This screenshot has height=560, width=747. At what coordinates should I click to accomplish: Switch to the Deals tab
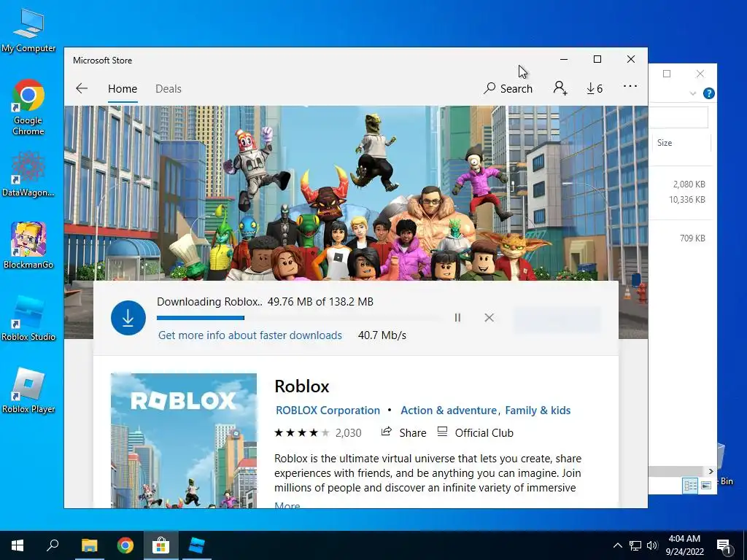(x=169, y=88)
